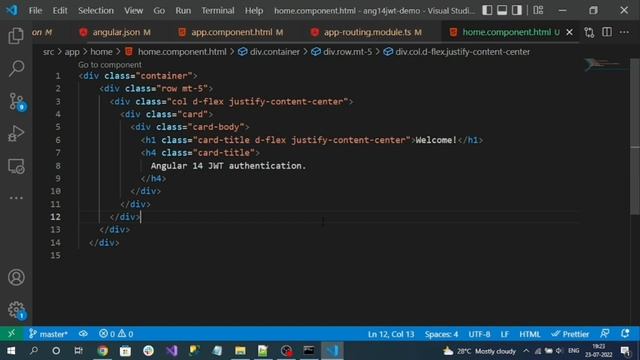Screen dimensions: 640x360
Task: Open the weather widget showing 28°C
Action: [x=480, y=351]
